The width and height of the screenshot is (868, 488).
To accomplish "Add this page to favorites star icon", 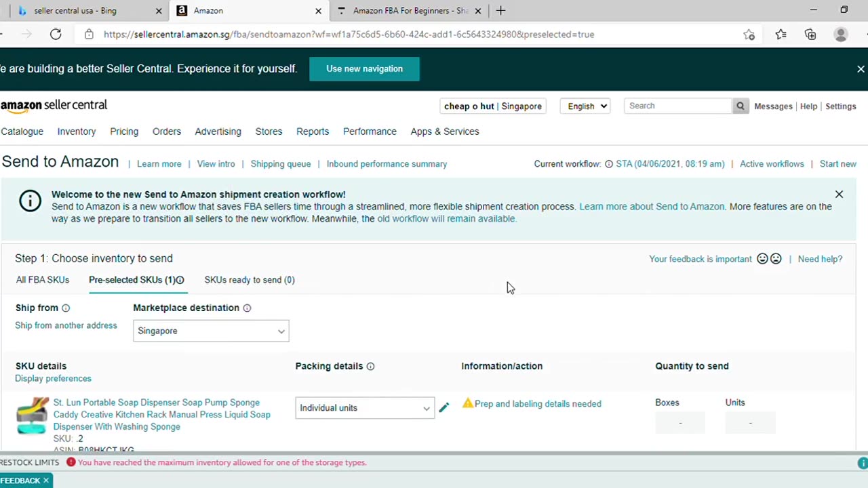I will coord(749,35).
